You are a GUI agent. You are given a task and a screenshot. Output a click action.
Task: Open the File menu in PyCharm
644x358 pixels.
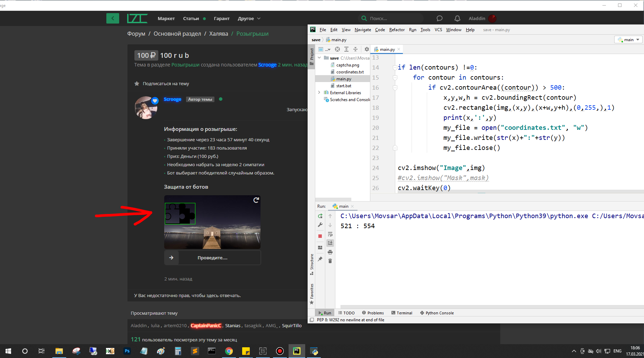[323, 30]
